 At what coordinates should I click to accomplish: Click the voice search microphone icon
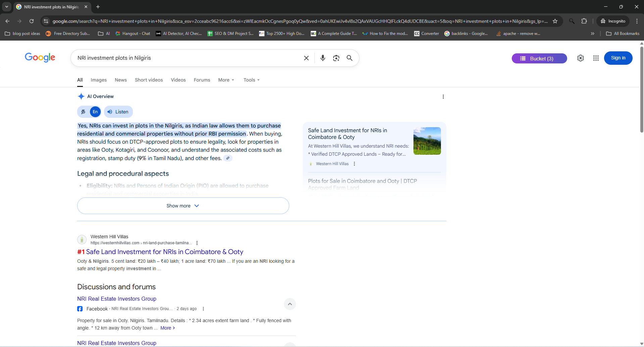(323, 58)
